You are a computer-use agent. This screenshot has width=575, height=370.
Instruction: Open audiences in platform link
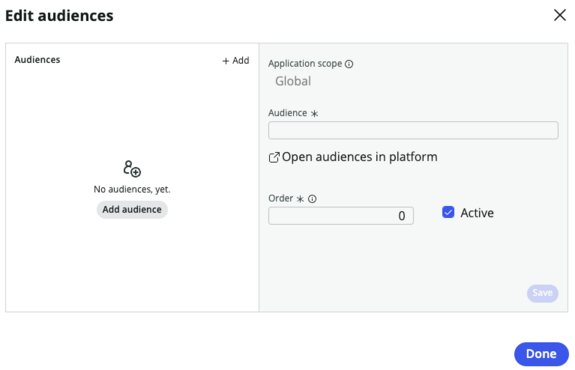[x=359, y=157]
